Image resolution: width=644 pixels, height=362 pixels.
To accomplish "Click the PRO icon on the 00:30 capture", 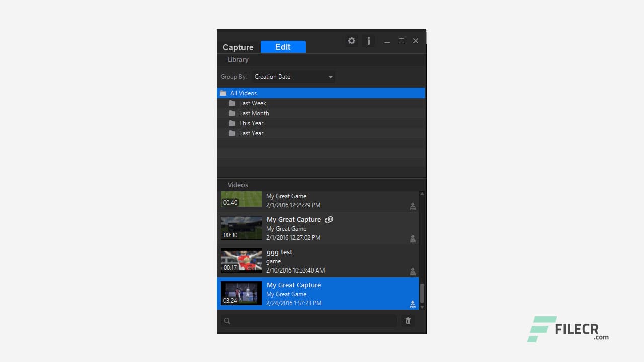I will click(413, 239).
